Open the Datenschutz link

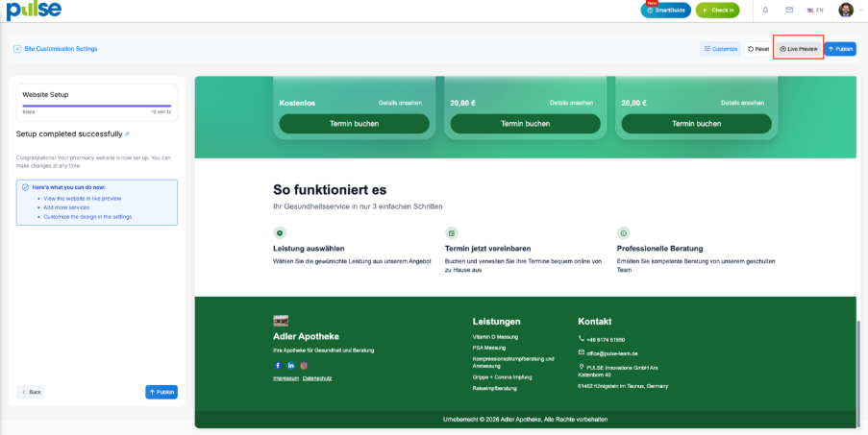click(x=317, y=378)
